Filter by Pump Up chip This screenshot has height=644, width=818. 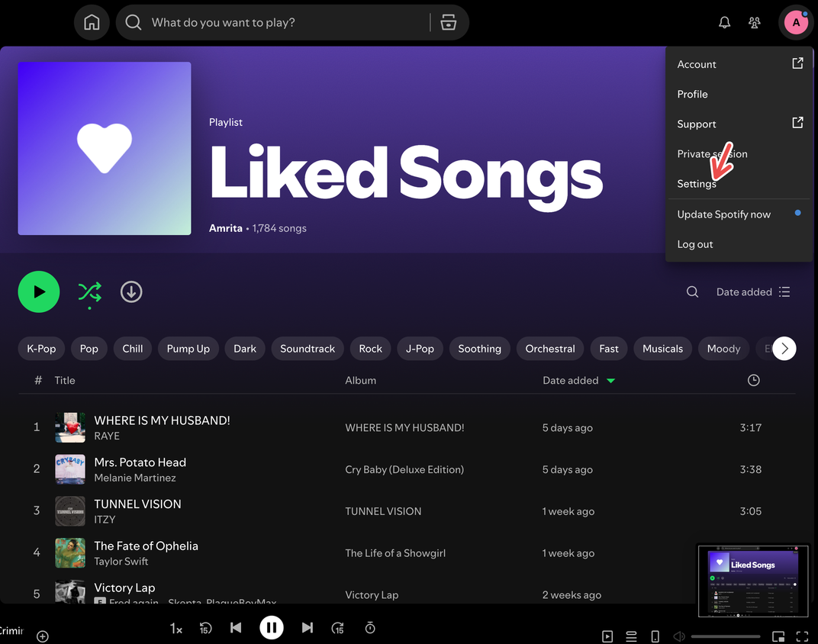tap(188, 349)
